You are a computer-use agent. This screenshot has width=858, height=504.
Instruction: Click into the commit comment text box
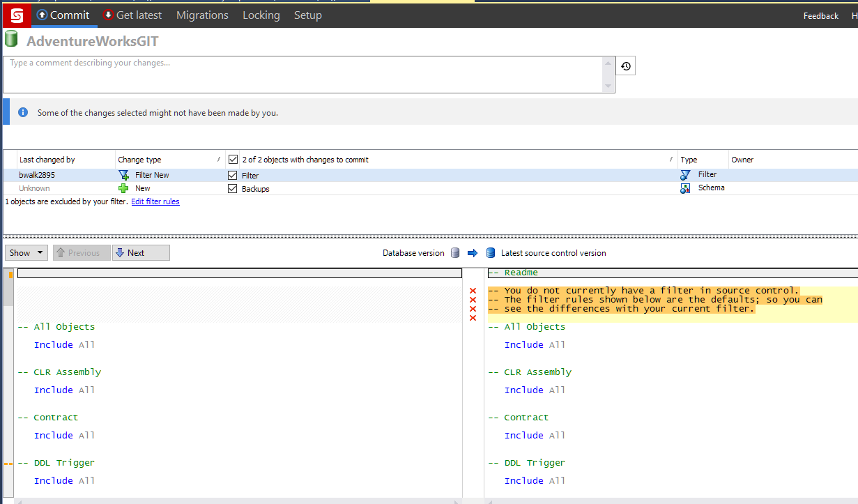303,74
